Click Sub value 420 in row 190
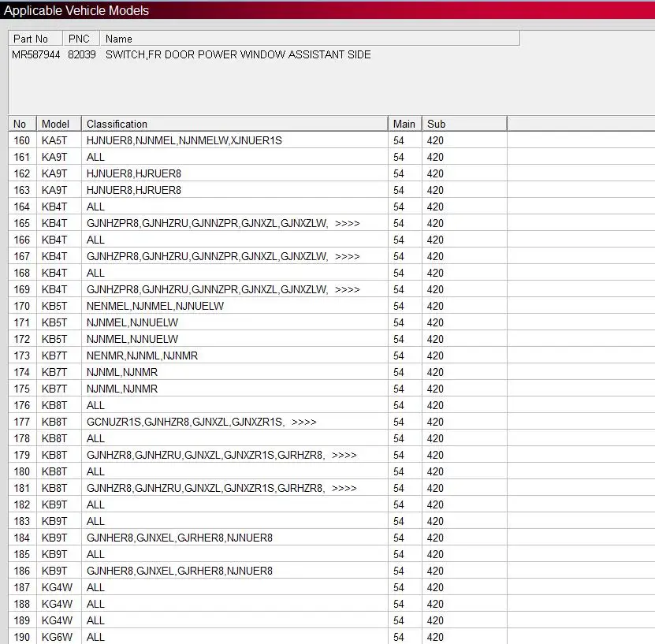The width and height of the screenshot is (655, 644). [x=435, y=638]
